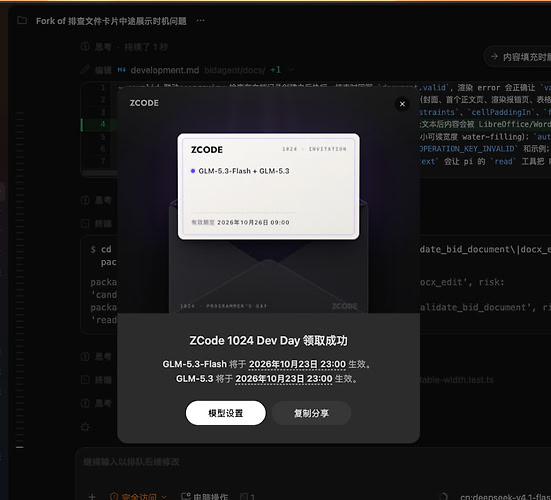Open the development.md file link

pos(165,70)
